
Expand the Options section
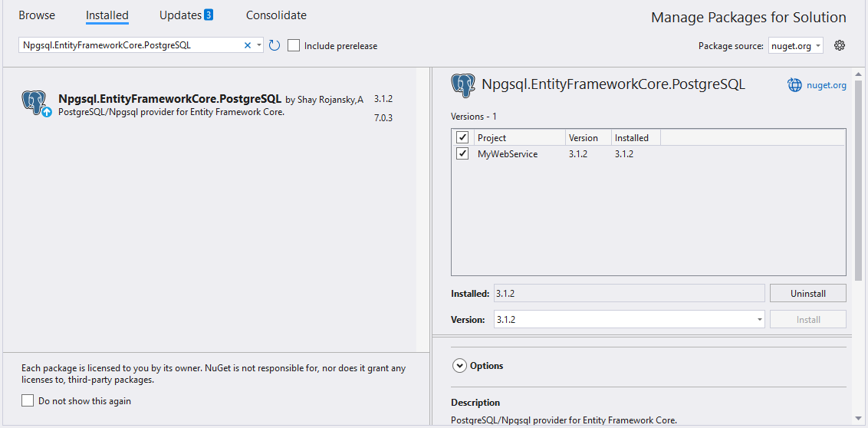[x=460, y=366]
